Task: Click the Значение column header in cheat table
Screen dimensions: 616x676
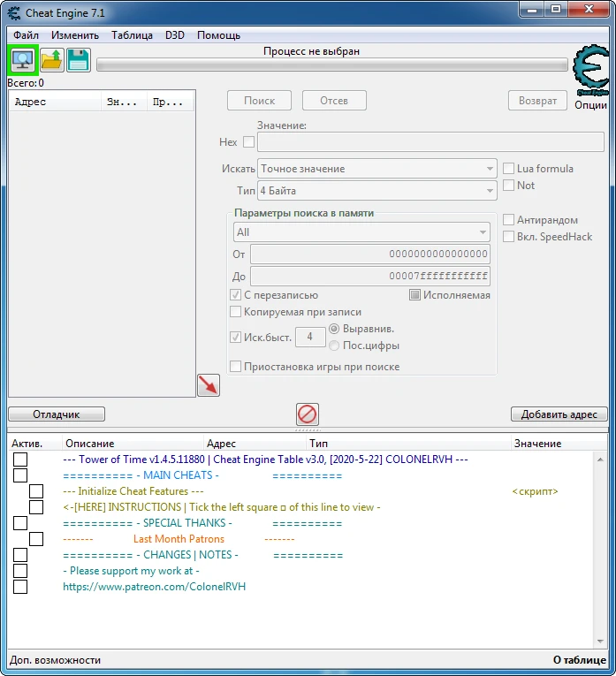Action: pos(559,444)
